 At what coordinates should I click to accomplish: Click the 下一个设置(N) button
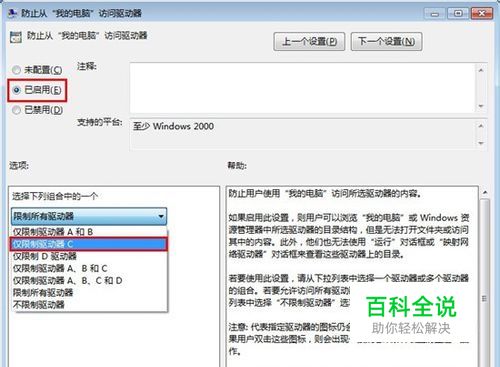(386, 42)
